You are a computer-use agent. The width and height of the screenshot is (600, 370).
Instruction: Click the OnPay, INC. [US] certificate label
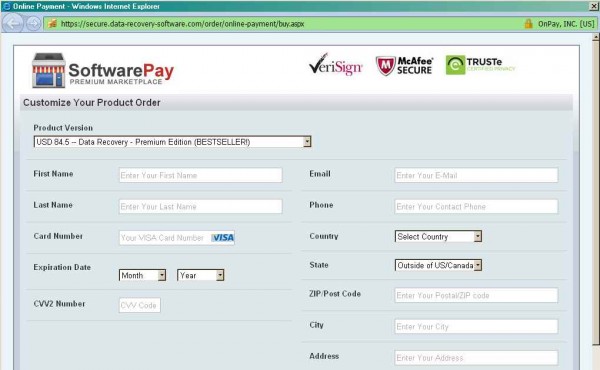[566, 24]
